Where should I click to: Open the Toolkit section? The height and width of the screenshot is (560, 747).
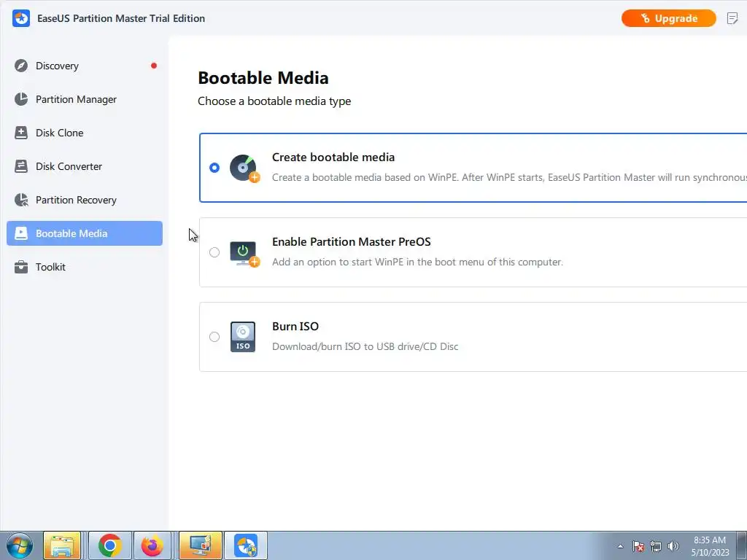click(85, 267)
